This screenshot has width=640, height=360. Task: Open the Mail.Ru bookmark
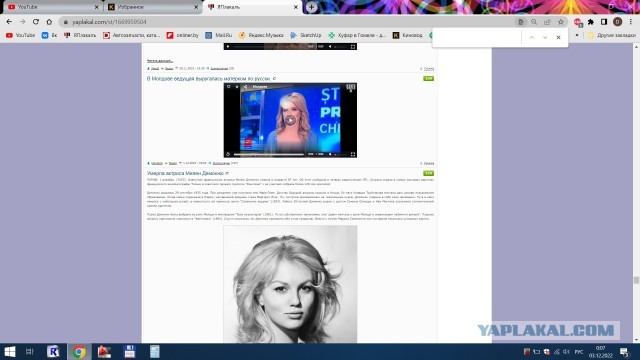click(x=219, y=36)
